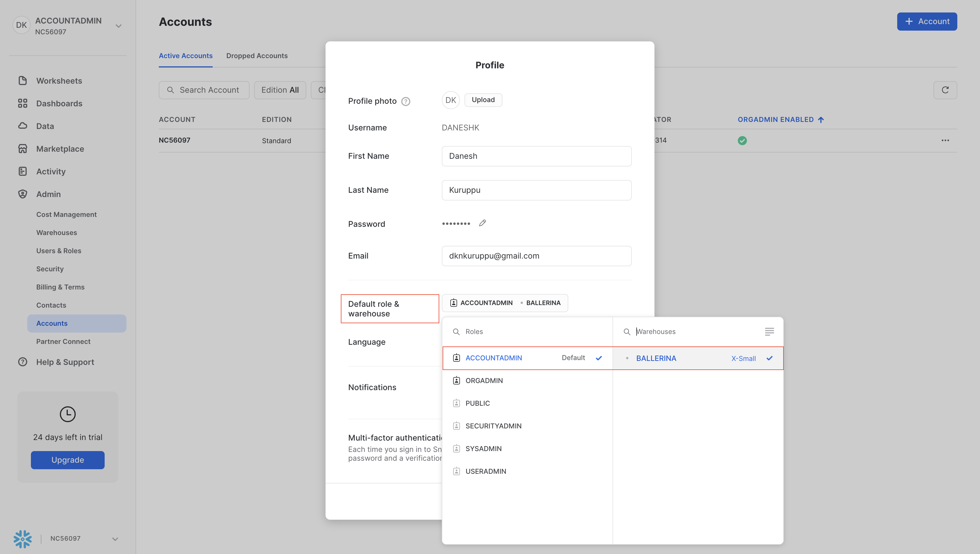Select SYSADMIN role in the roles list
The height and width of the screenshot is (554, 980).
[x=483, y=449]
